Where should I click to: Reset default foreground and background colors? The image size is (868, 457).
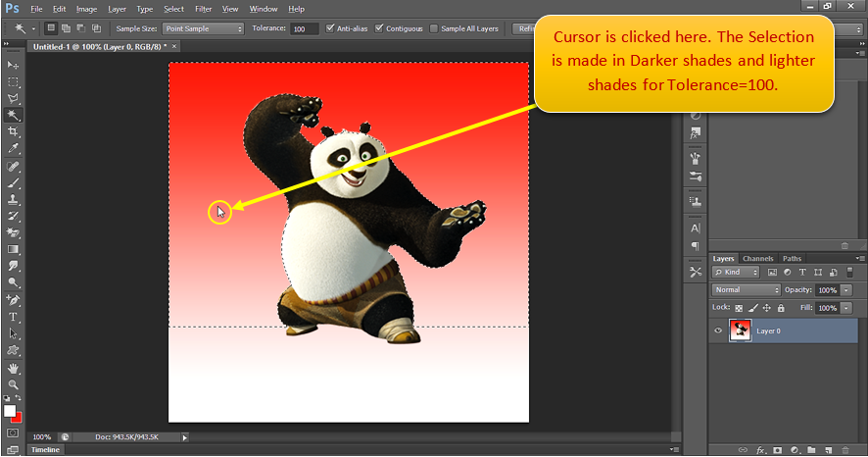(x=7, y=398)
